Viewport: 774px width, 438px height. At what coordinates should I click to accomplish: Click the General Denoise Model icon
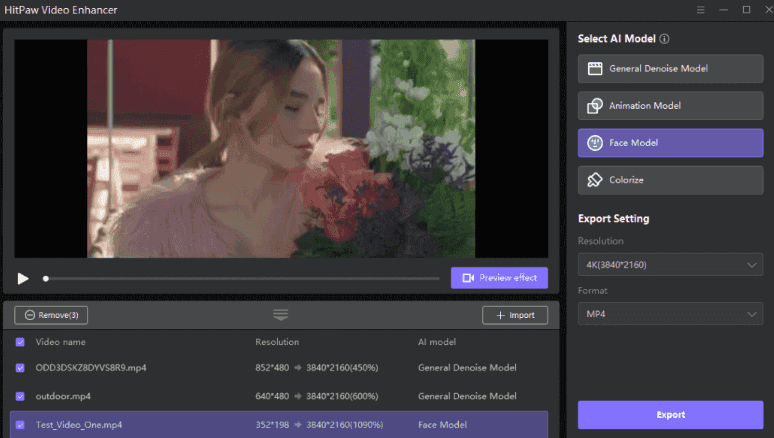(595, 69)
